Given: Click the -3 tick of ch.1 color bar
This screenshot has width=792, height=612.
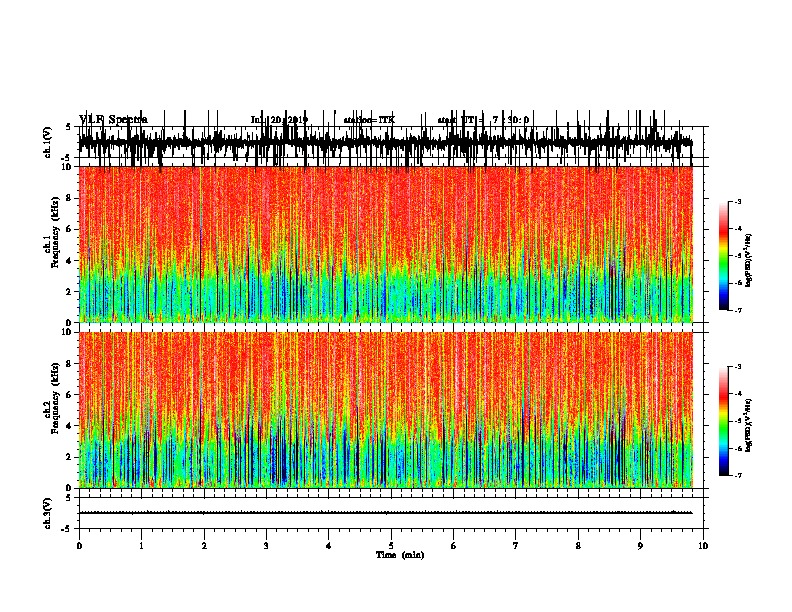Looking at the screenshot, I should pyautogui.click(x=737, y=201).
